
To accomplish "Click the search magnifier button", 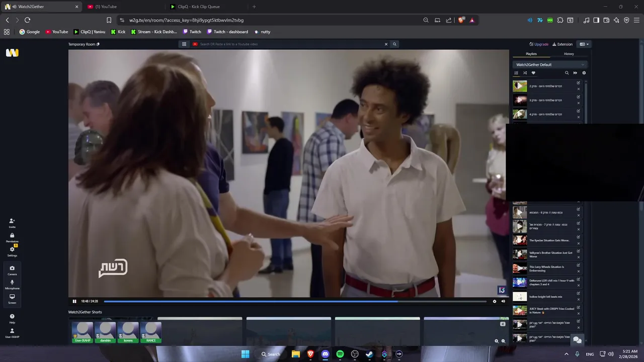I will click(x=394, y=44).
